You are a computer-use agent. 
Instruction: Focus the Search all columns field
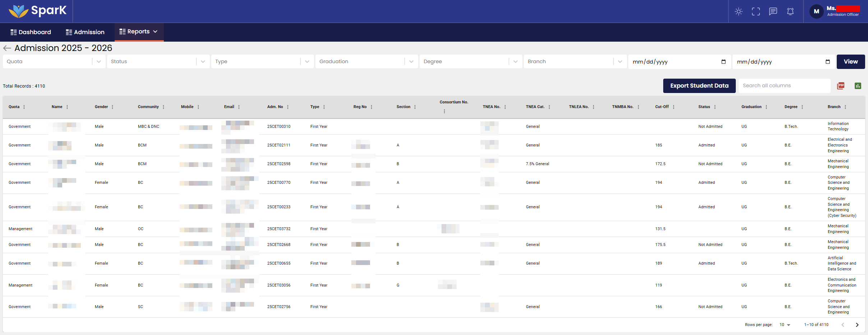point(784,86)
